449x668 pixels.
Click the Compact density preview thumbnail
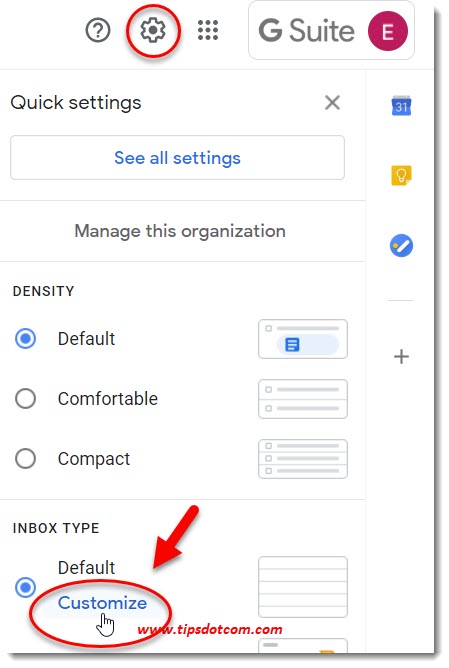[303, 459]
